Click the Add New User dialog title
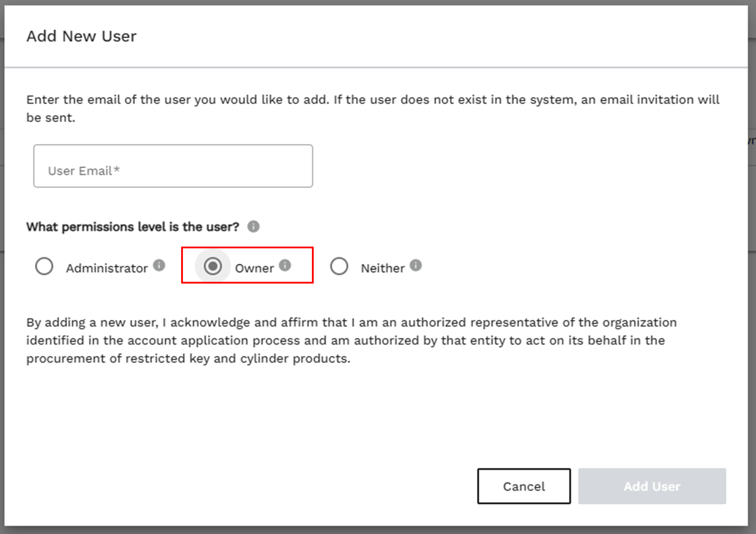756x534 pixels. click(x=81, y=36)
